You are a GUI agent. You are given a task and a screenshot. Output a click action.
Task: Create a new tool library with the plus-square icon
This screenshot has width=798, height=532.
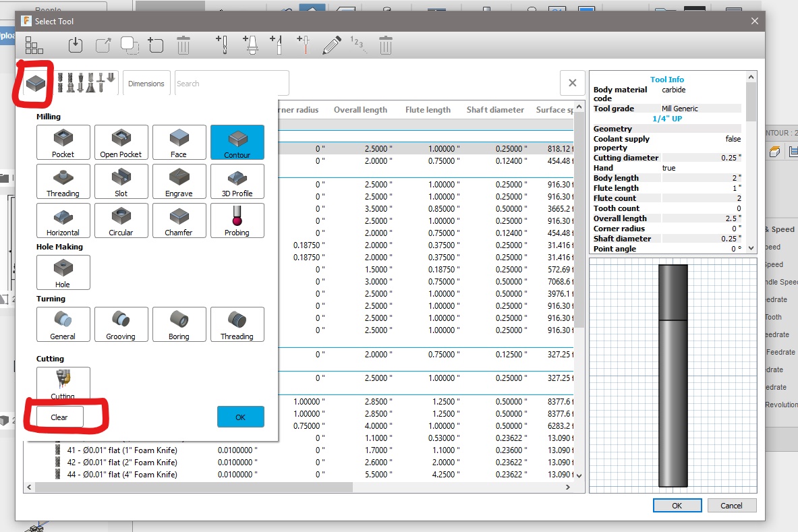tap(156, 45)
